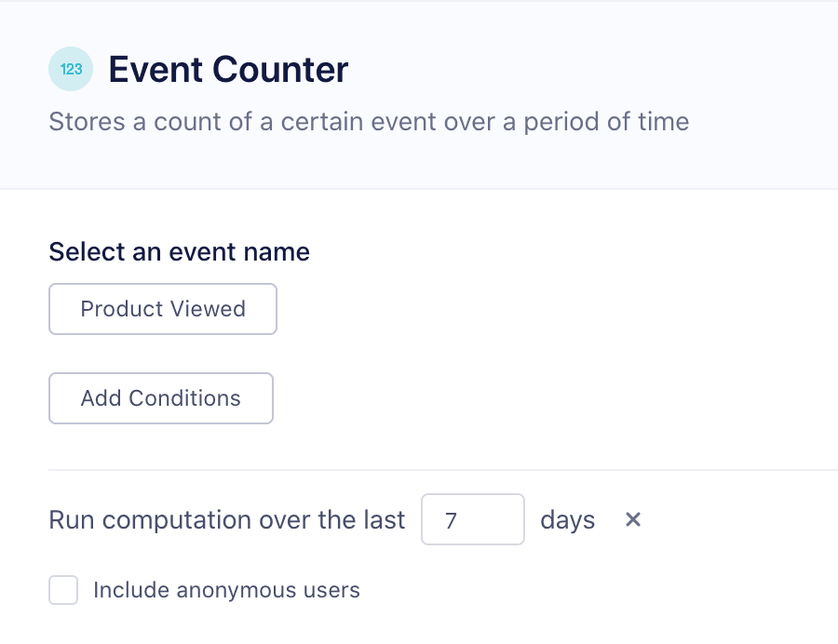This screenshot has width=838, height=644.
Task: Click Add Conditions to filter the event
Action: [x=160, y=397]
